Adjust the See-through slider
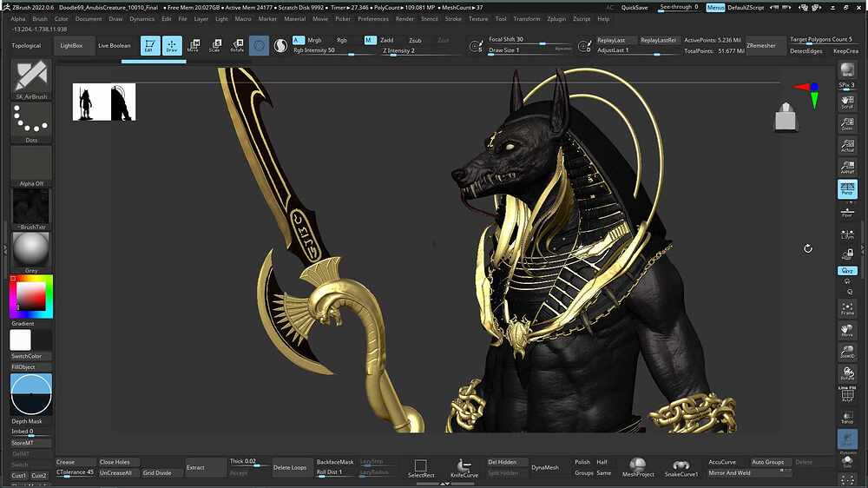 (680, 7)
